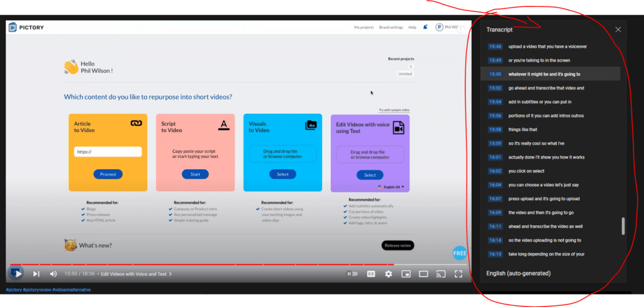Screen dimensions: 644x307
Task: Click the Pictory logo
Action: [26, 28]
